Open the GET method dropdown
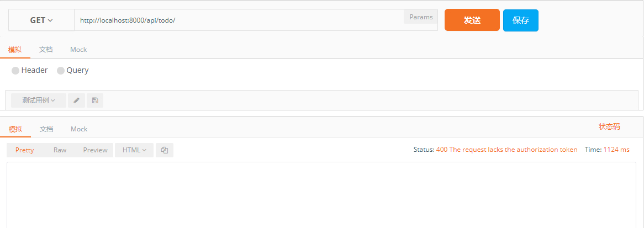The width and height of the screenshot is (644, 228). coord(41,20)
